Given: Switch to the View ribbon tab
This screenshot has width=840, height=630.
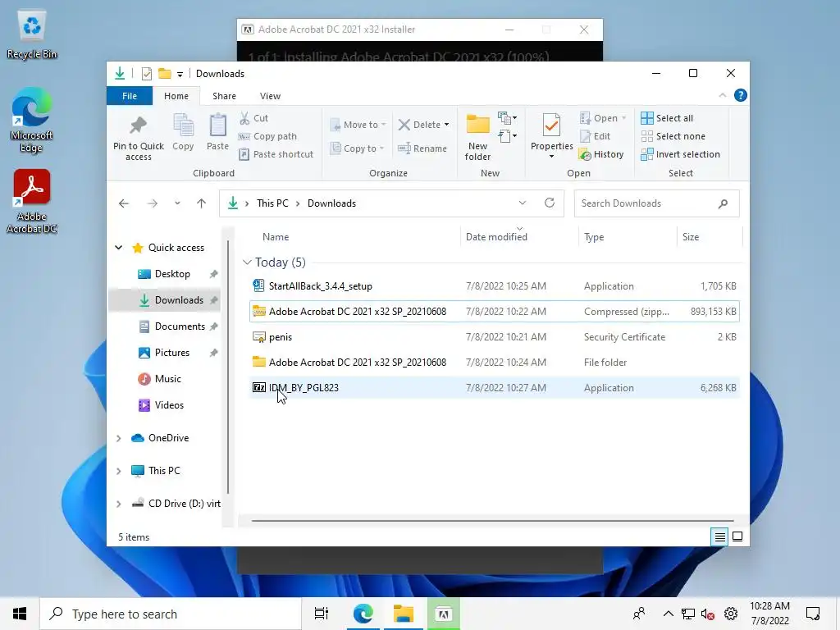Looking at the screenshot, I should (x=270, y=96).
